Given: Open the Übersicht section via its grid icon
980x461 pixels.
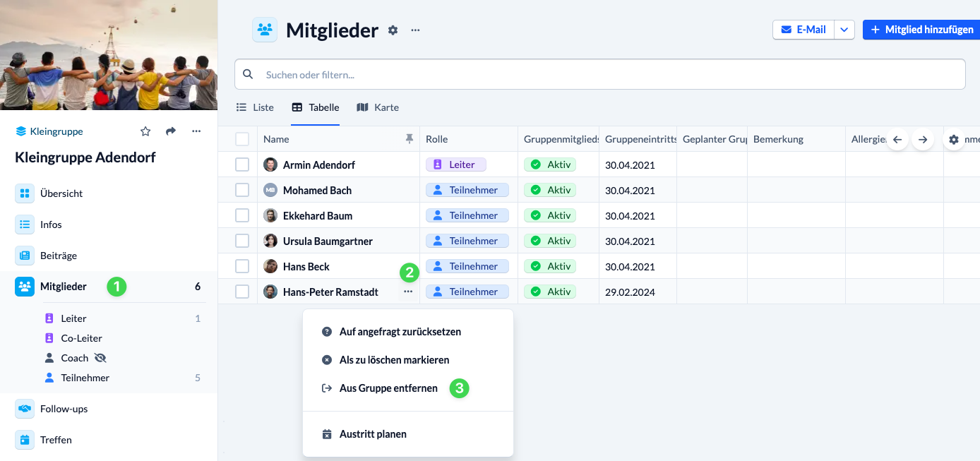Looking at the screenshot, I should click(25, 193).
